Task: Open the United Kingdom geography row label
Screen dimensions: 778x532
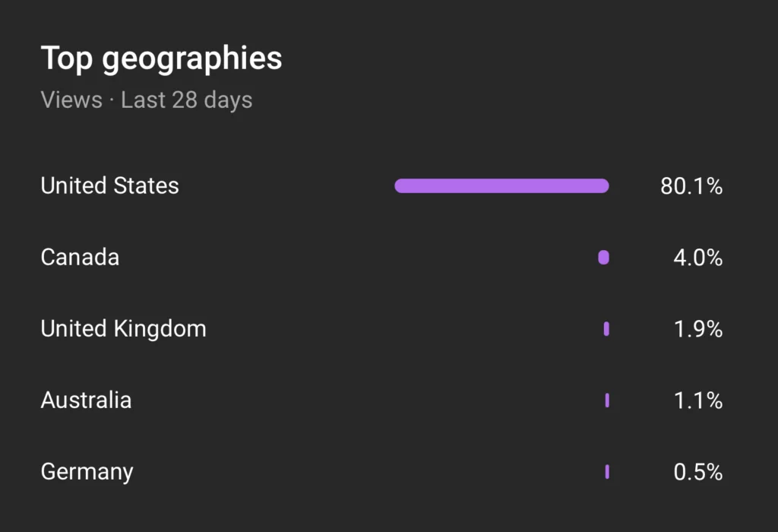Action: point(123,329)
